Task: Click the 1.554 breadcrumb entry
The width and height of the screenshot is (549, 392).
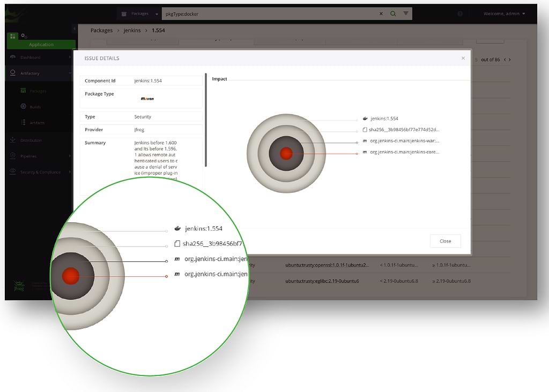Action: (158, 31)
